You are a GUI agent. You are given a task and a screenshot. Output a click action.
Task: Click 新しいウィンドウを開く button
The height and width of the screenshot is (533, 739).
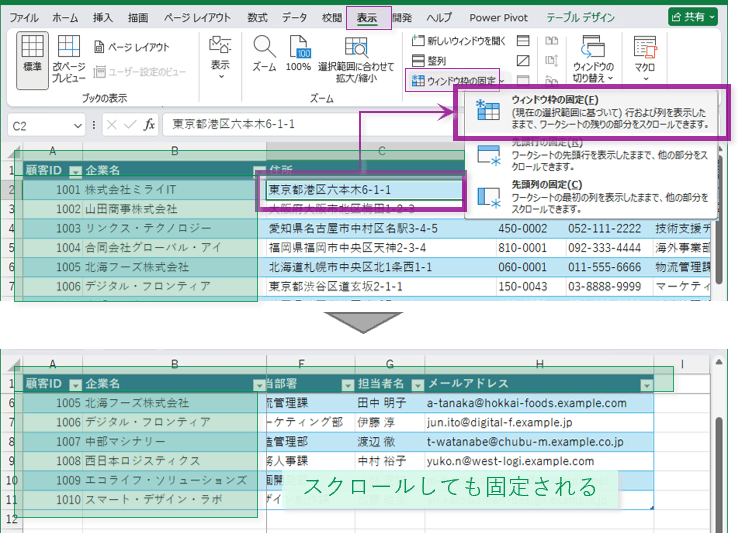458,41
